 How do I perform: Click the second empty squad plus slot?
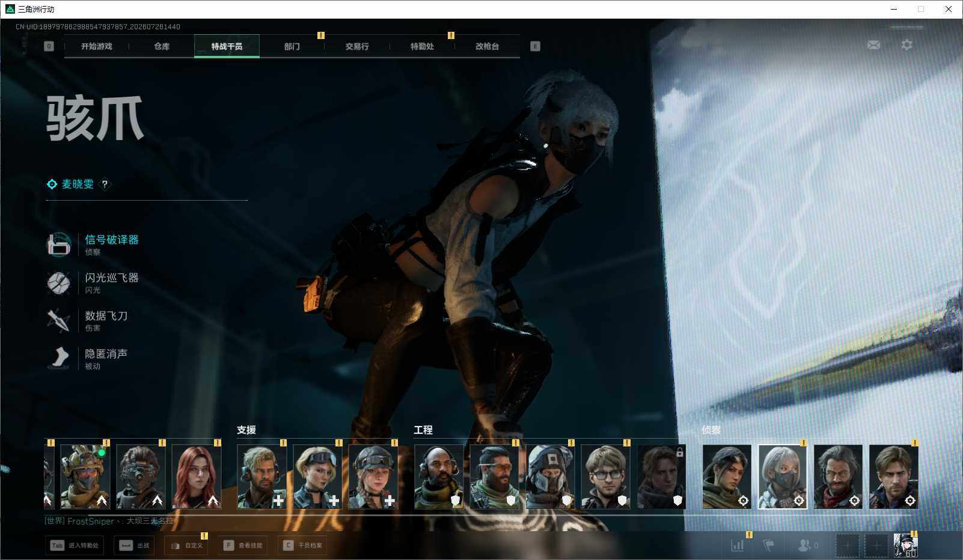tap(876, 546)
